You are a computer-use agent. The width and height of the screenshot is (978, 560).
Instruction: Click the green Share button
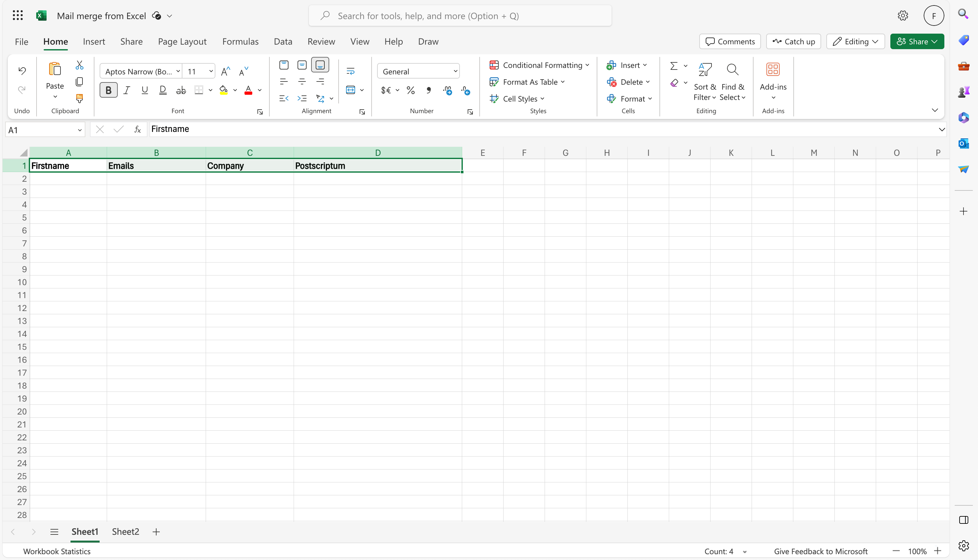tap(917, 41)
